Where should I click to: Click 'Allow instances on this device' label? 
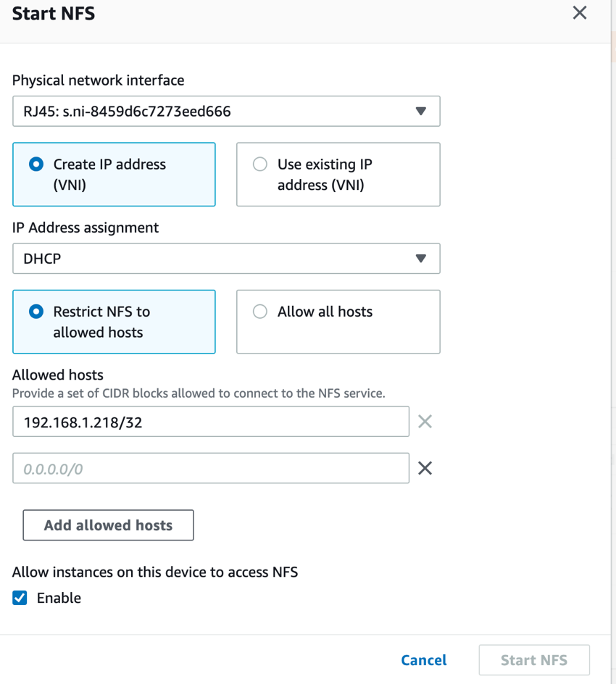pos(155,572)
